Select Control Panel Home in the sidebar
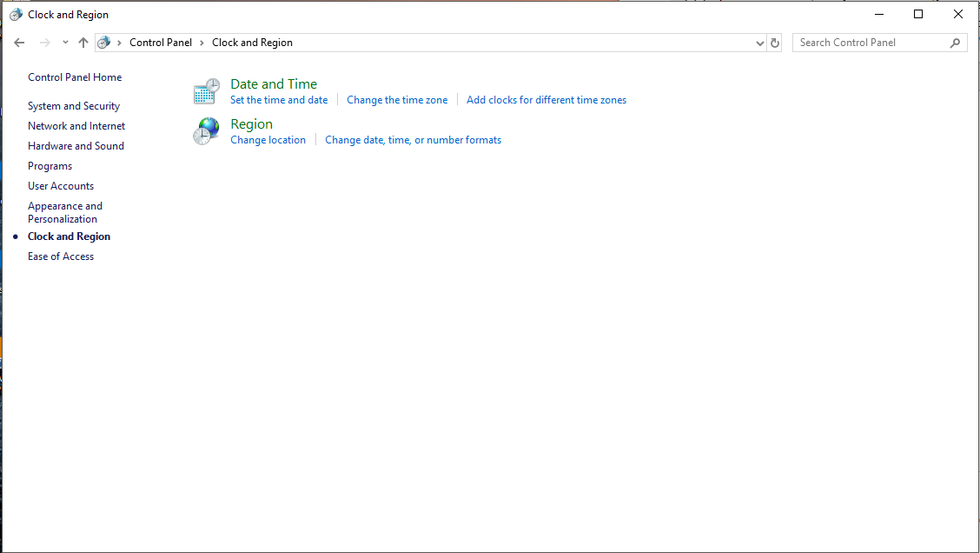This screenshot has width=980, height=553. [x=75, y=77]
